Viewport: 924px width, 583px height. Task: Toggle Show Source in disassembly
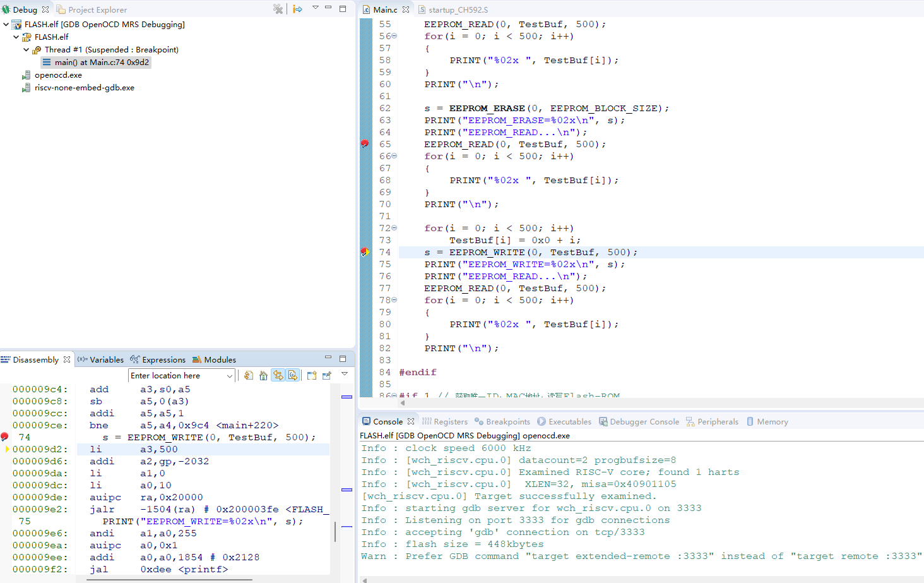pyautogui.click(x=293, y=375)
